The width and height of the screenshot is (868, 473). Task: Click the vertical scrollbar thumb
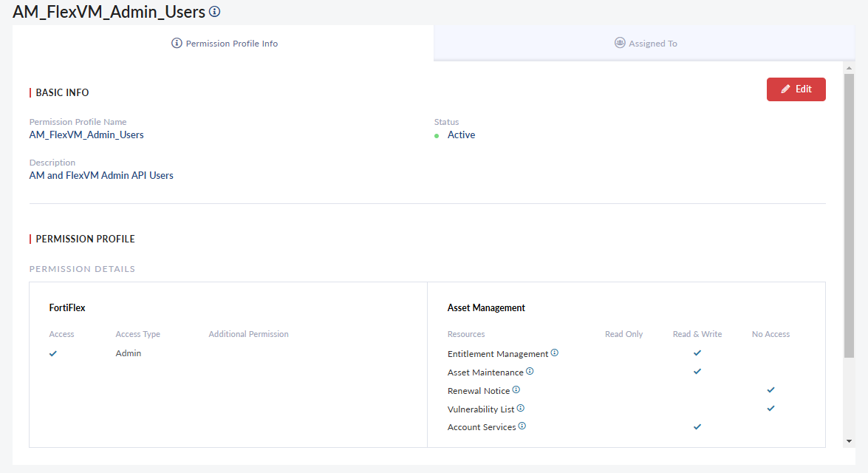coord(850,216)
